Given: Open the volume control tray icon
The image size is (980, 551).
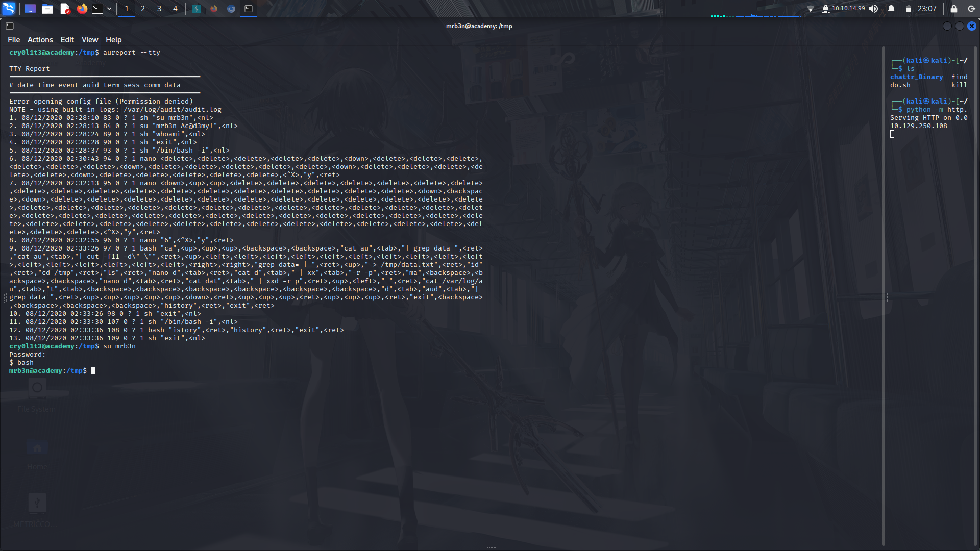Looking at the screenshot, I should click(x=874, y=8).
